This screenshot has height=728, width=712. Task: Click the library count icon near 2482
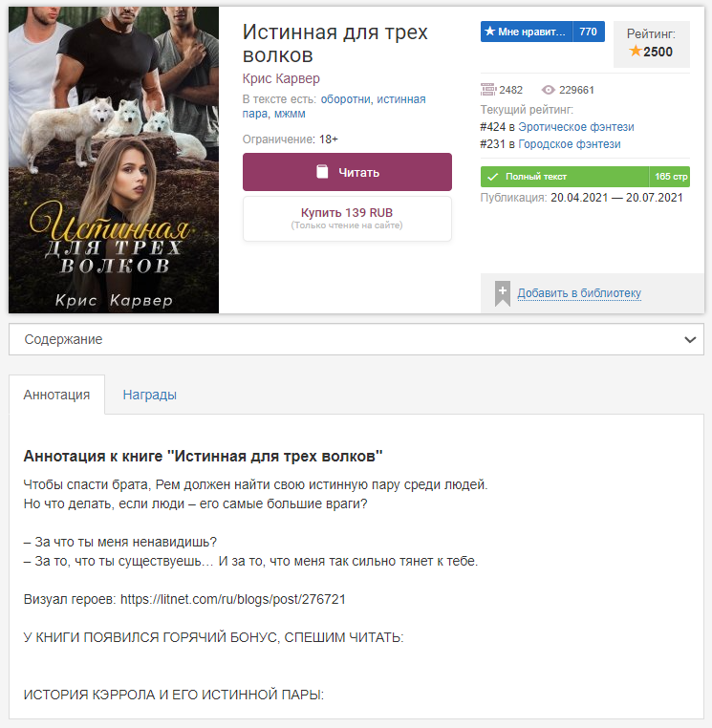487,89
